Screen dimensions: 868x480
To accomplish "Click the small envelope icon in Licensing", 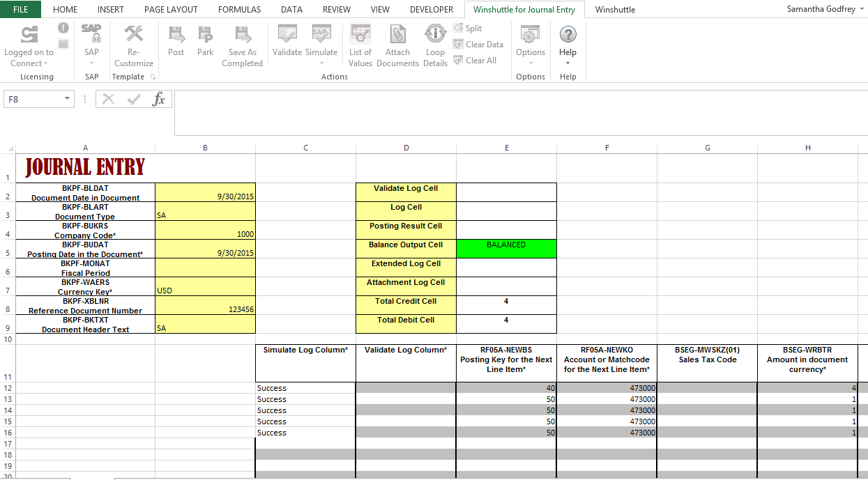I will coord(63,44).
